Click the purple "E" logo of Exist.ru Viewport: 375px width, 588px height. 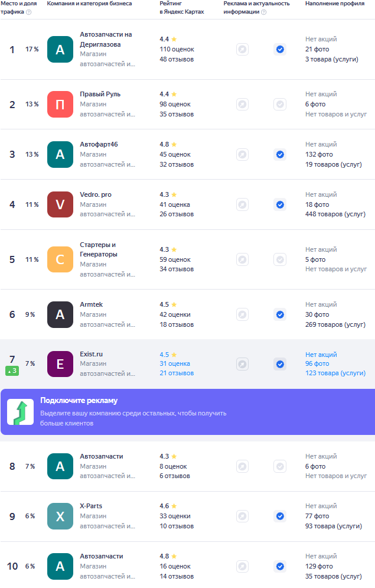point(60,364)
